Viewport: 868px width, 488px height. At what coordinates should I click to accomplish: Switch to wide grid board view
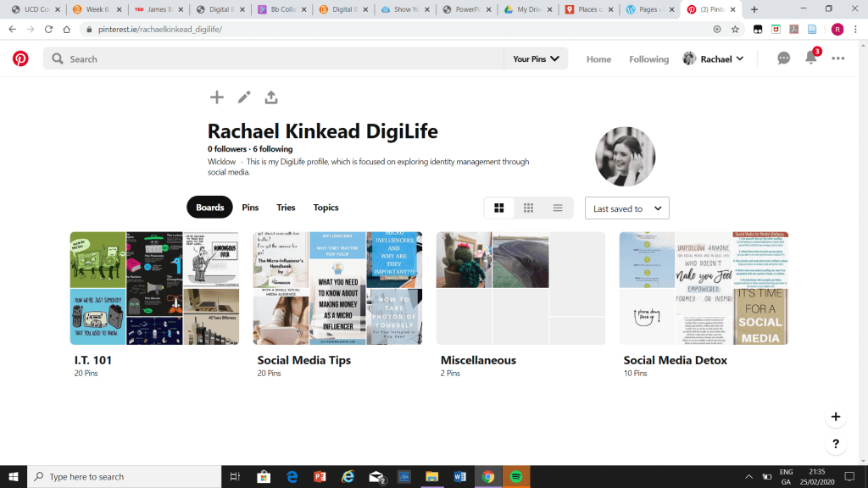pyautogui.click(x=499, y=208)
